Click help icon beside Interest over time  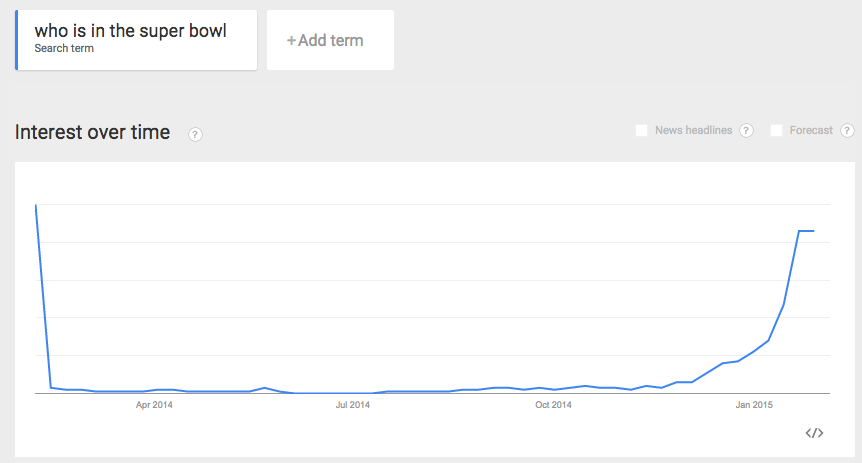click(196, 134)
